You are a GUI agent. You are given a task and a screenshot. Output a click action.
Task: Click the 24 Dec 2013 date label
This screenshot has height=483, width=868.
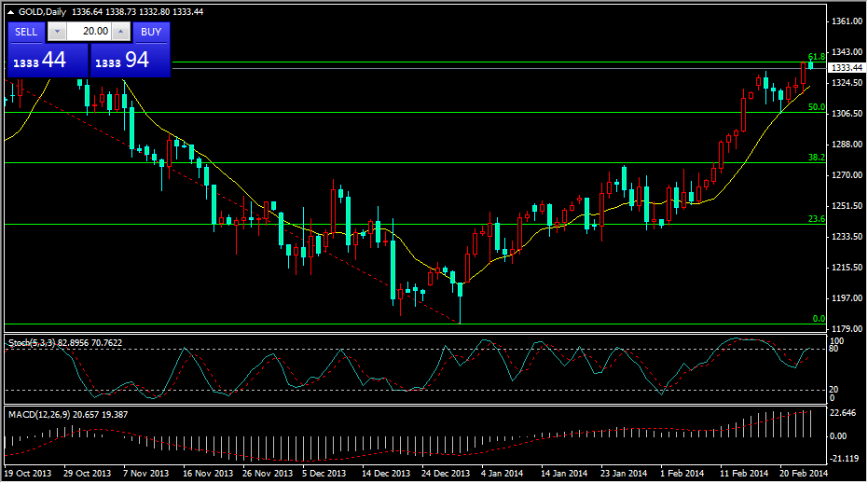446,473
